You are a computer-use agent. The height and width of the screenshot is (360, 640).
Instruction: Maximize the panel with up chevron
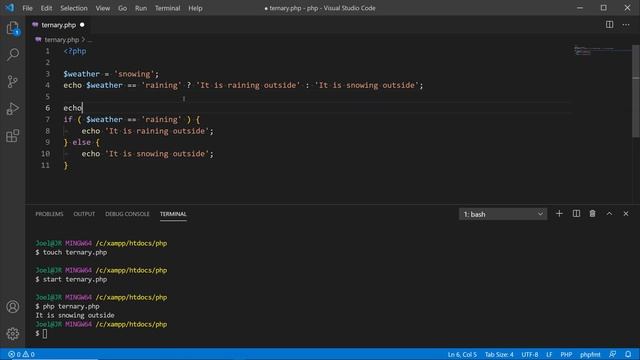pyautogui.click(x=609, y=213)
